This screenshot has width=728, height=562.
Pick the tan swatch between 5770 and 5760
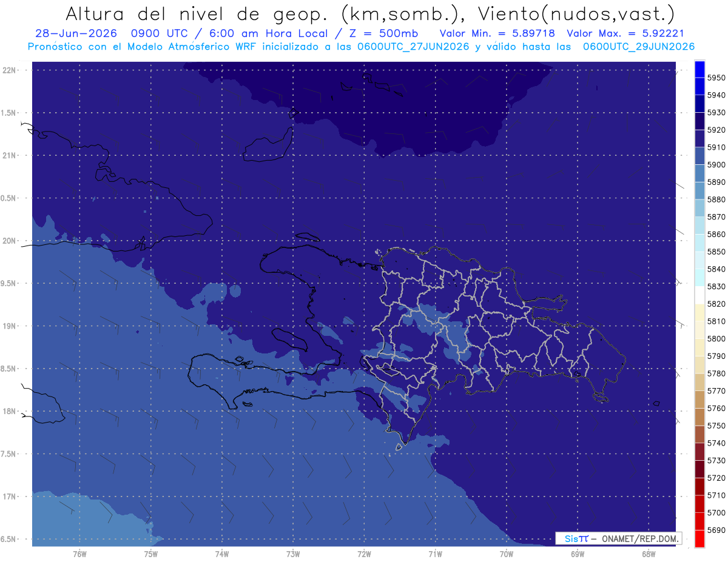(x=699, y=400)
